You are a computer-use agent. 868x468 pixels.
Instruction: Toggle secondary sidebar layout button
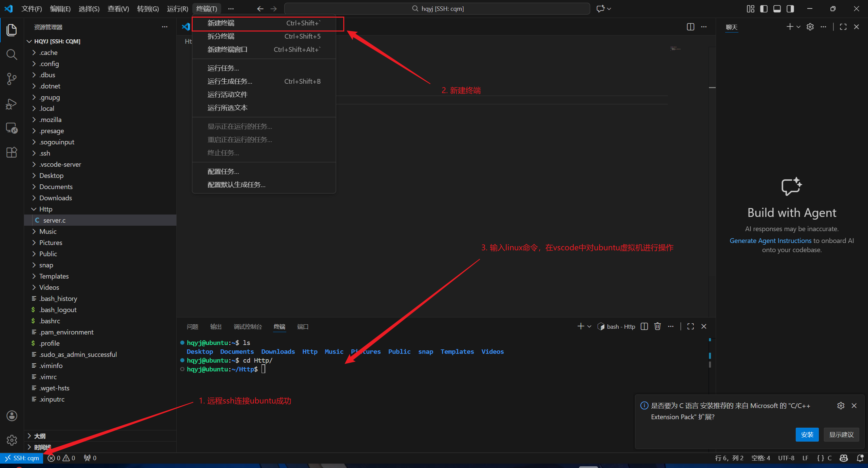point(790,9)
